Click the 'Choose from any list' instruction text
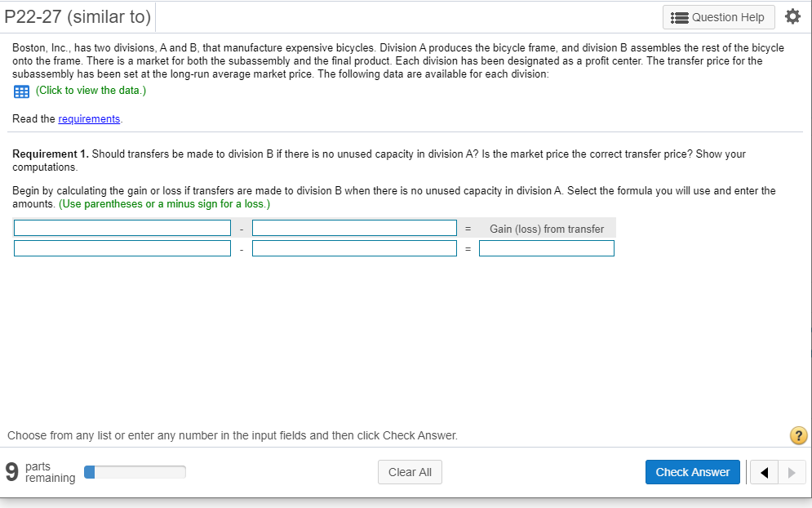The image size is (812, 508). tap(233, 435)
